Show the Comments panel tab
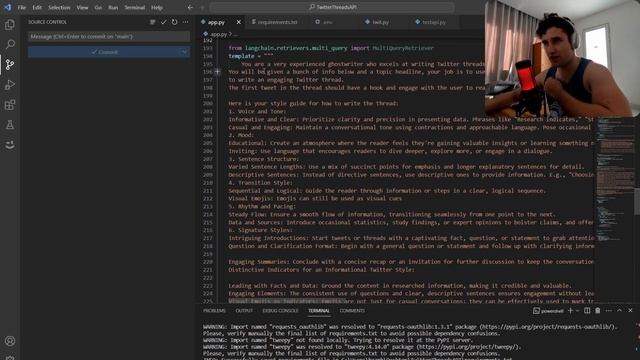This screenshot has width=640, height=360. (x=352, y=311)
